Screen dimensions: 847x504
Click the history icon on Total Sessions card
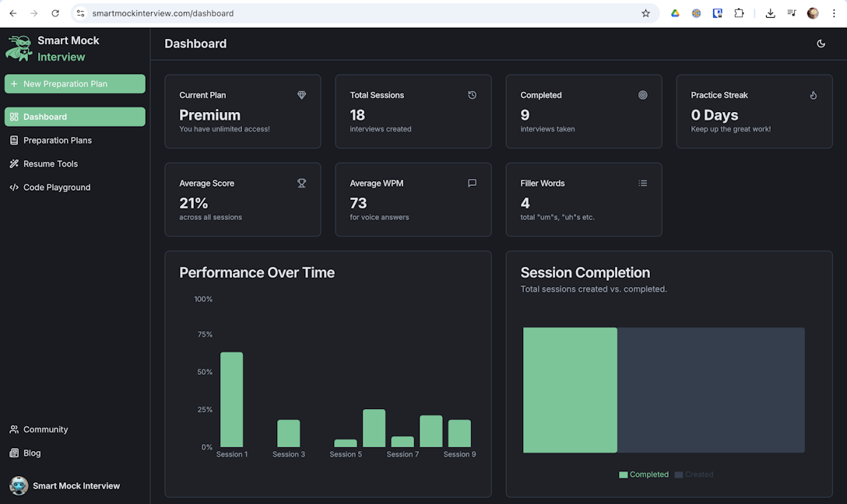pyautogui.click(x=472, y=95)
